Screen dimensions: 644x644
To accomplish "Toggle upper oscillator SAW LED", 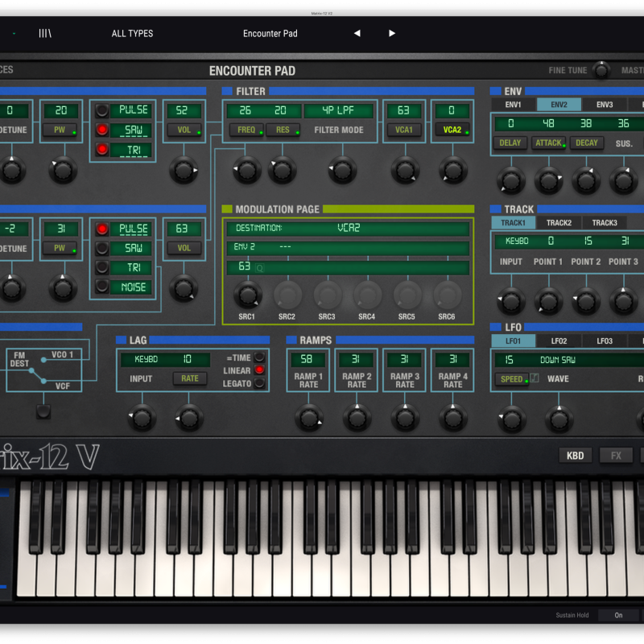I will tap(102, 130).
